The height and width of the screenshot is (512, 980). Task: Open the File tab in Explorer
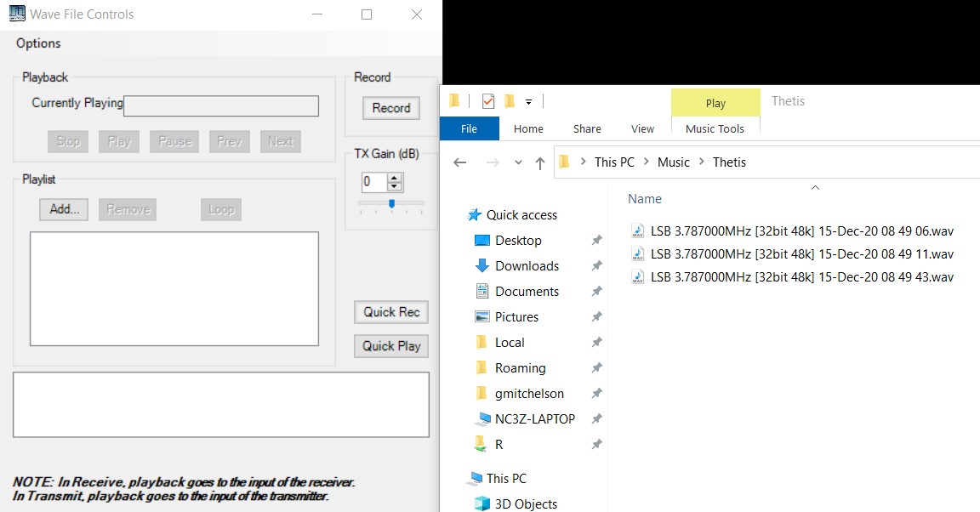pyautogui.click(x=469, y=128)
